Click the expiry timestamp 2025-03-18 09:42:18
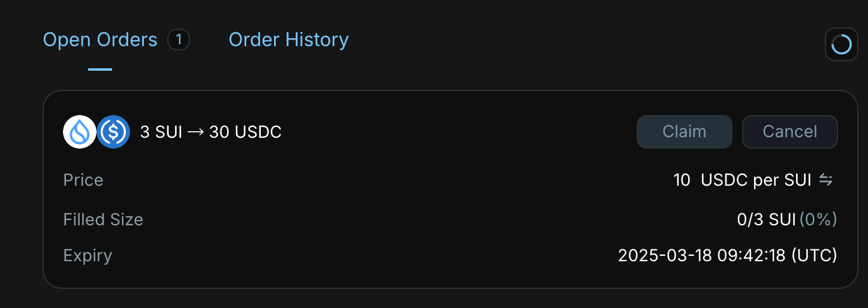The width and height of the screenshot is (868, 308). coord(727,256)
